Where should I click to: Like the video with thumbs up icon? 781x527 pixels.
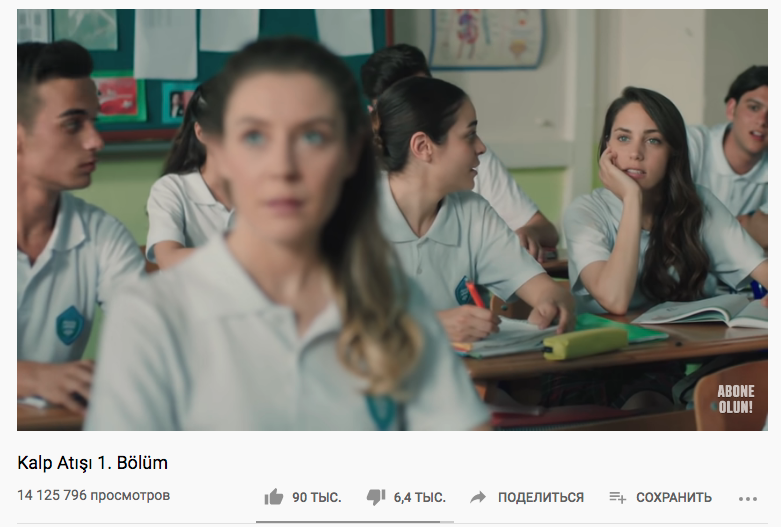(x=273, y=497)
